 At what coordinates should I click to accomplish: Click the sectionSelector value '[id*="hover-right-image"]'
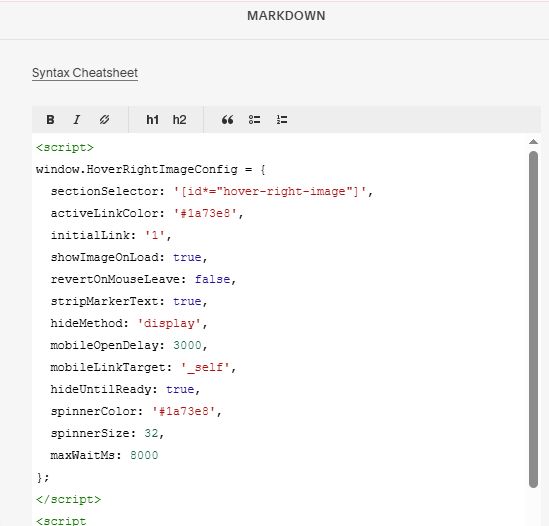270,192
